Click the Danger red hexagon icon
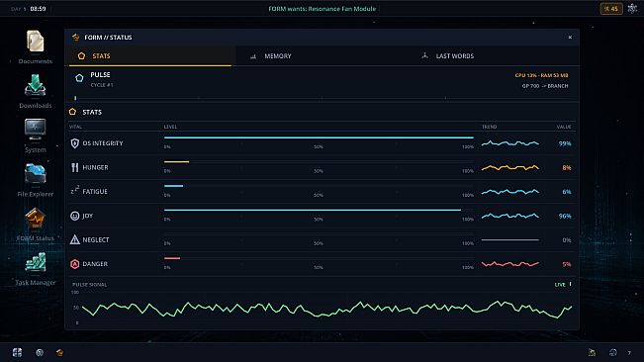The height and width of the screenshot is (362, 644). click(x=75, y=264)
